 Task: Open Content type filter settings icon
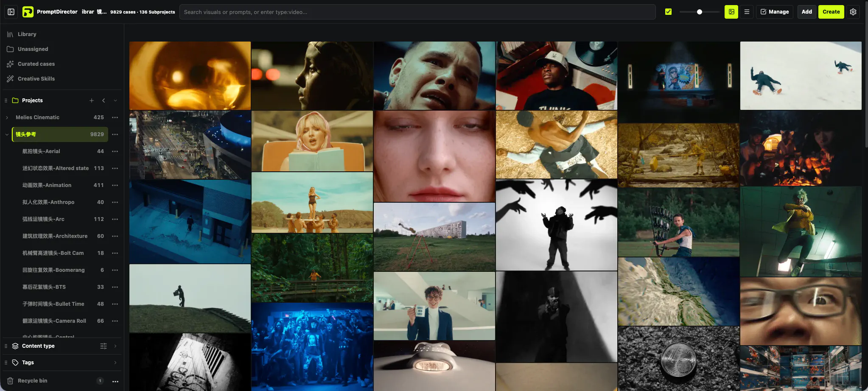[x=104, y=346]
